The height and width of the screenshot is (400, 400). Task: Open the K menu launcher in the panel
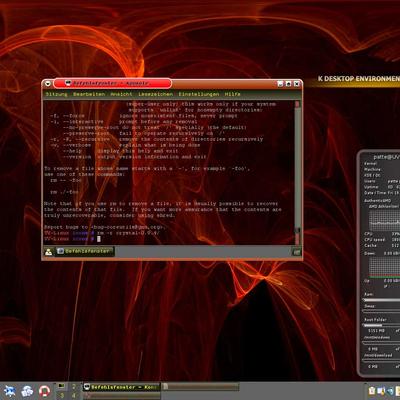tap(9, 391)
